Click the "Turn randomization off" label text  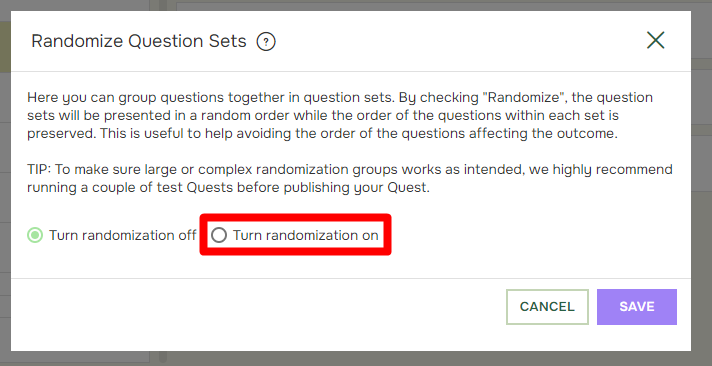click(123, 235)
